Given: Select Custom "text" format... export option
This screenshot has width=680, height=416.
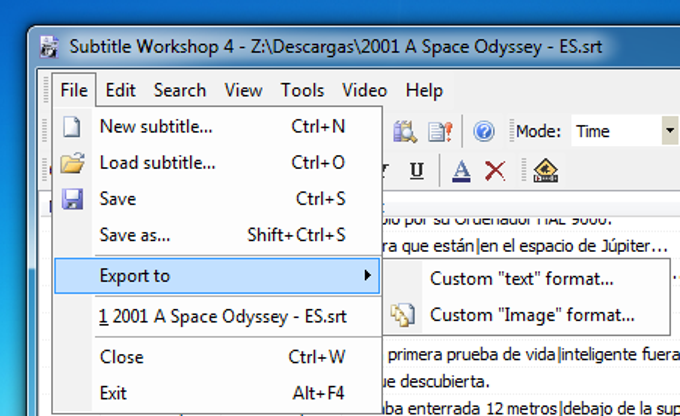Looking at the screenshot, I should coord(526,278).
